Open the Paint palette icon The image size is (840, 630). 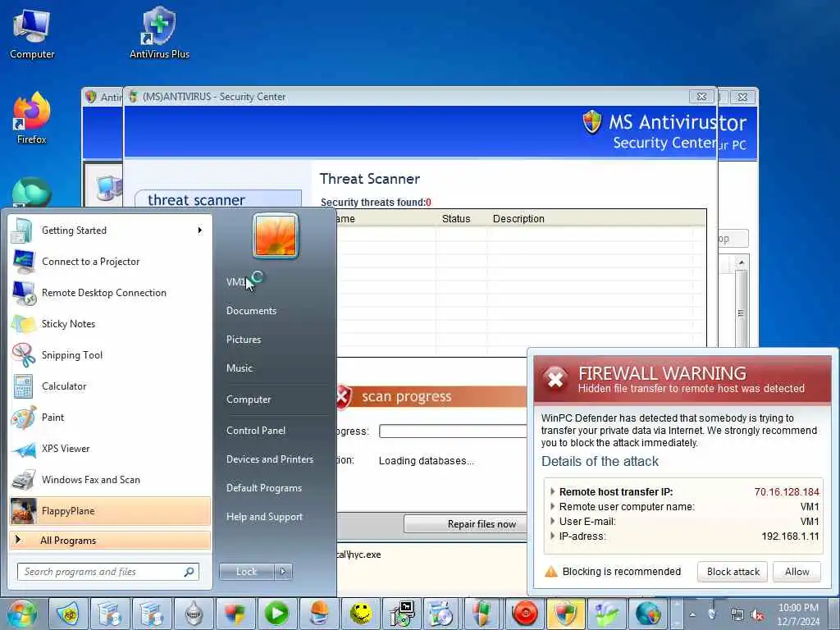click(24, 418)
